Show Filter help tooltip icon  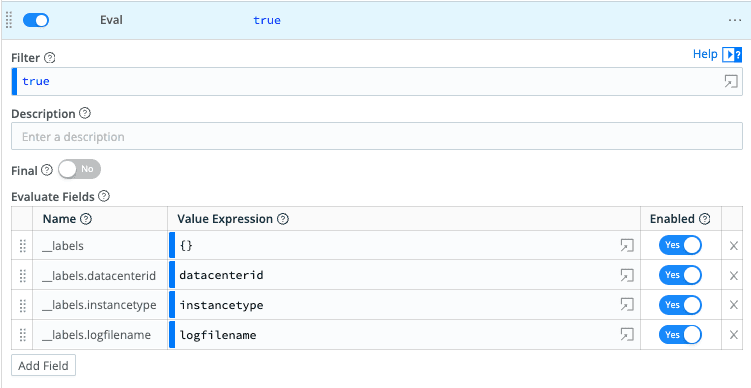[x=50, y=58]
